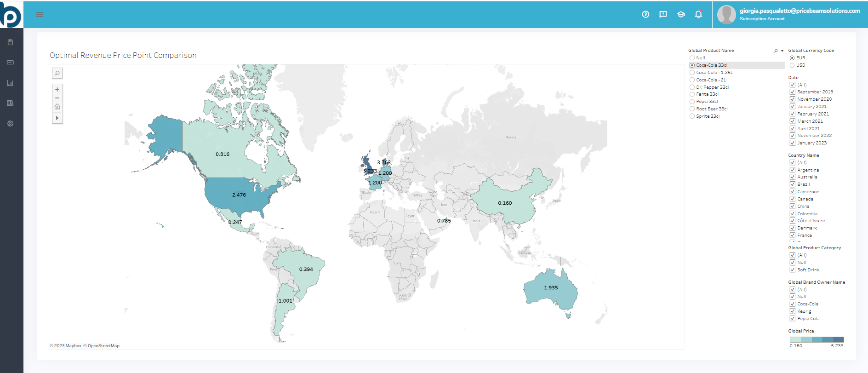Uncheck Côte d'Ivoire country

(793, 221)
